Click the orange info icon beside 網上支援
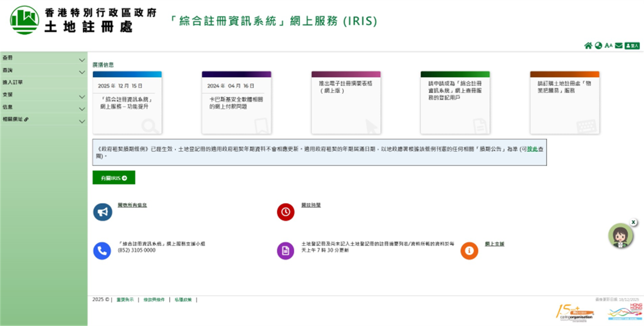 (x=469, y=251)
